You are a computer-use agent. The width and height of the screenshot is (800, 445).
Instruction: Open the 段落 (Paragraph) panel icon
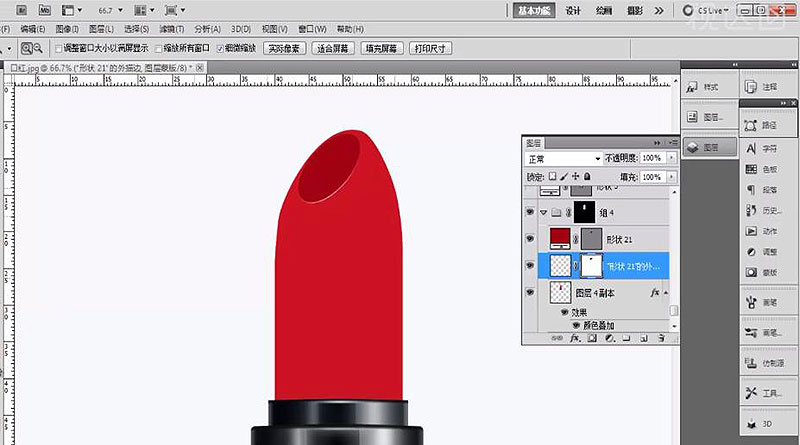(751, 189)
